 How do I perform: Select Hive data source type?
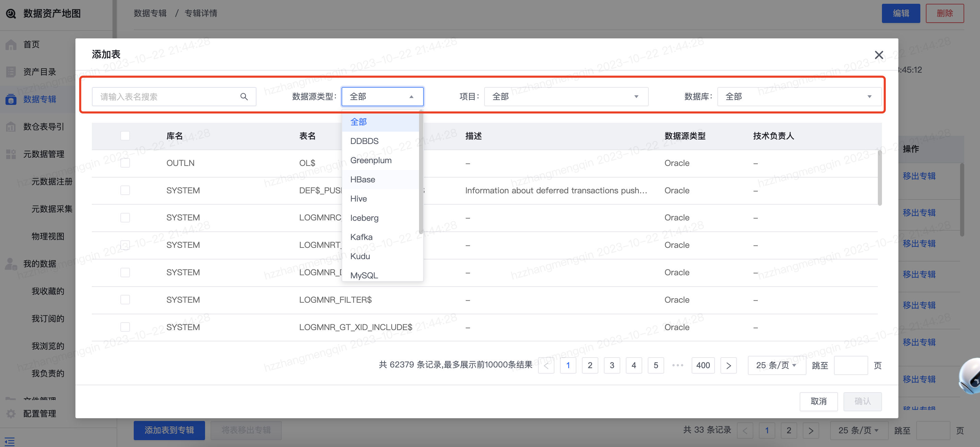380,198
